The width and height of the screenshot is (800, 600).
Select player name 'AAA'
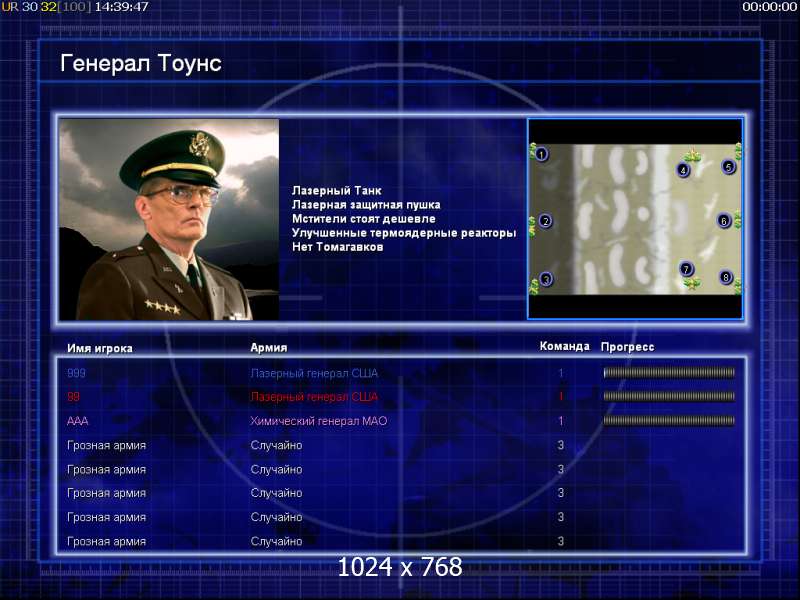pos(78,421)
